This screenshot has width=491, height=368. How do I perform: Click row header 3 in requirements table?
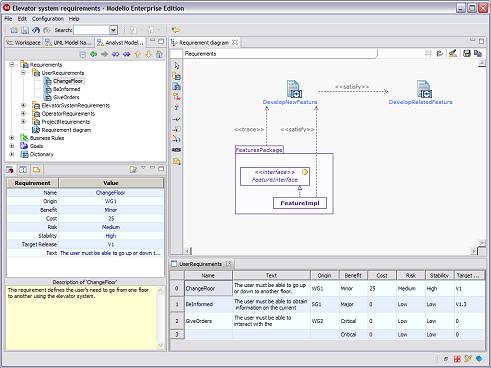177,334
